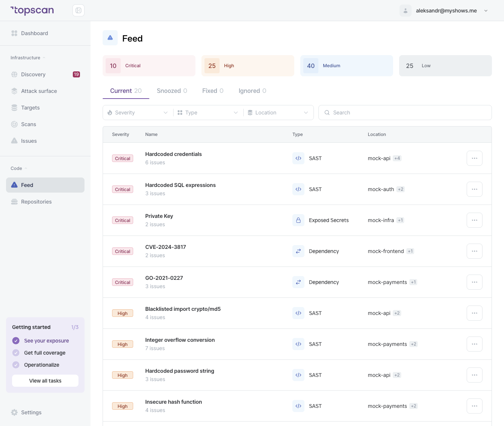Filter the feed by Critical severity card

(x=149, y=66)
